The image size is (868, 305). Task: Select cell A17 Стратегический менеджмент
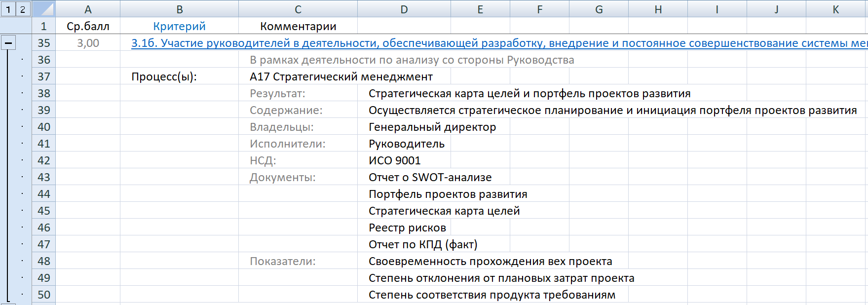pos(340,76)
